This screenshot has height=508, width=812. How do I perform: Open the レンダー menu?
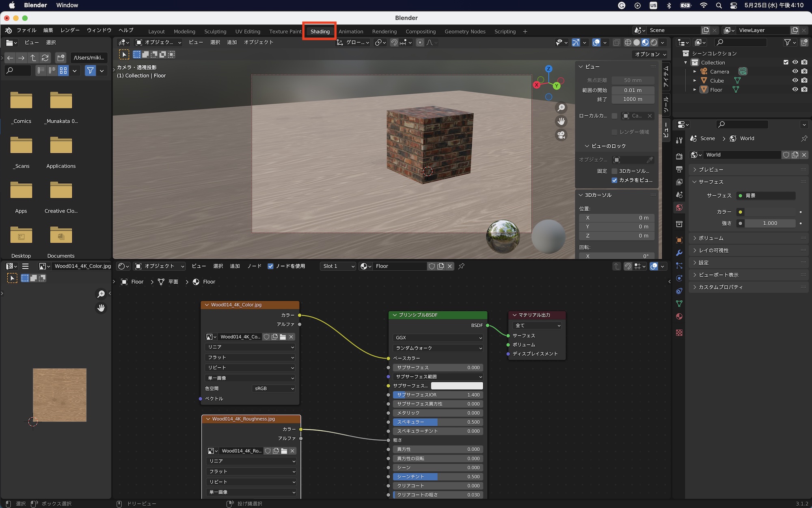click(70, 30)
